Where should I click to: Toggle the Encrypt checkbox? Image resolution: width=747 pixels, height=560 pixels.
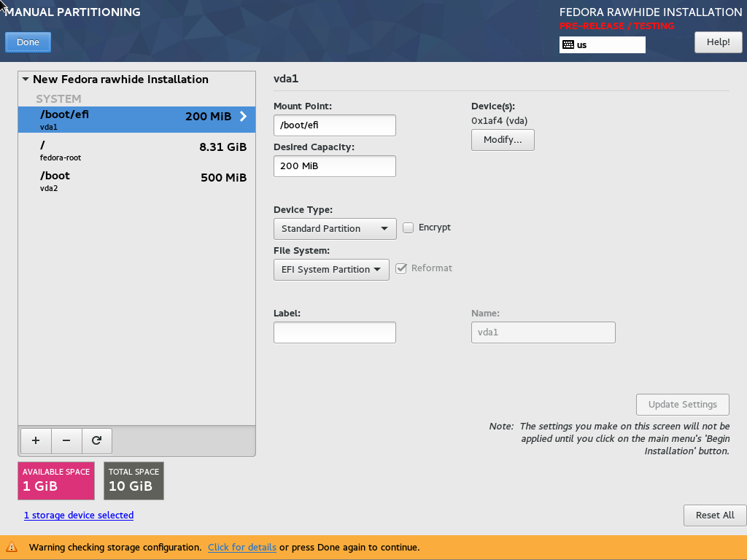coord(409,227)
